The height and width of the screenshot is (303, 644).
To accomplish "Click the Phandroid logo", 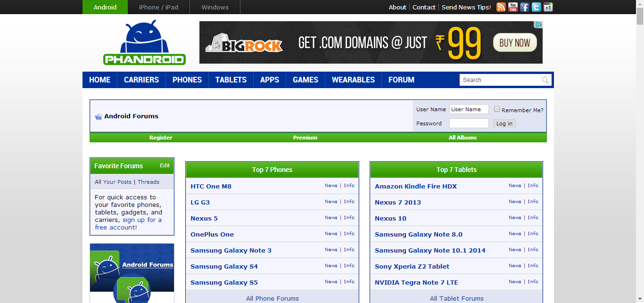I will [144, 42].
